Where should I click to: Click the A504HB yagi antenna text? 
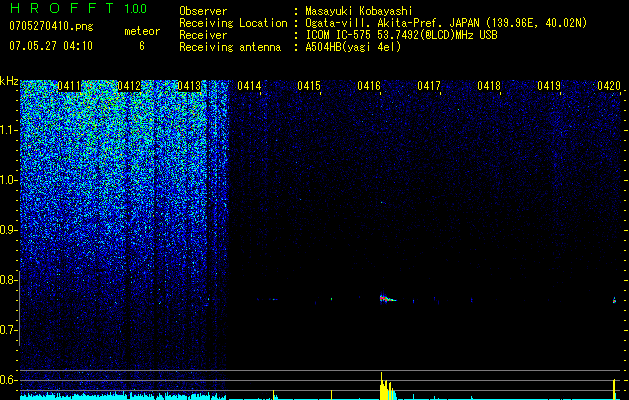(353, 47)
